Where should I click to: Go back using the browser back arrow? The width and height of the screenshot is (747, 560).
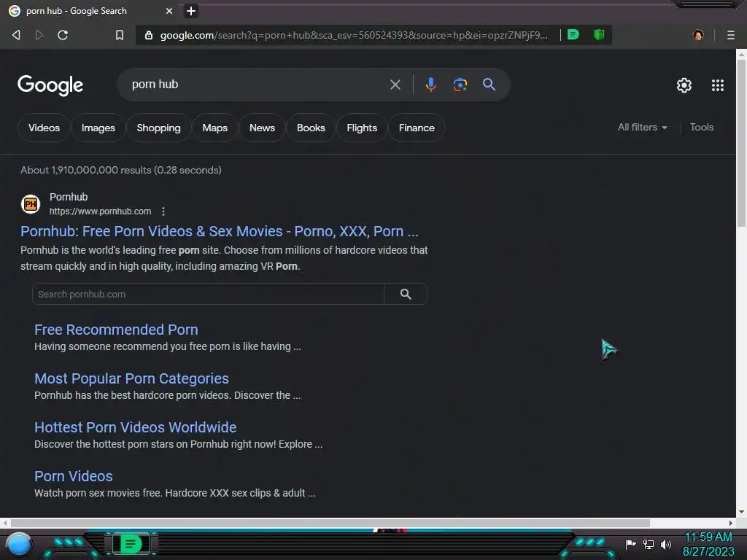[x=16, y=35]
